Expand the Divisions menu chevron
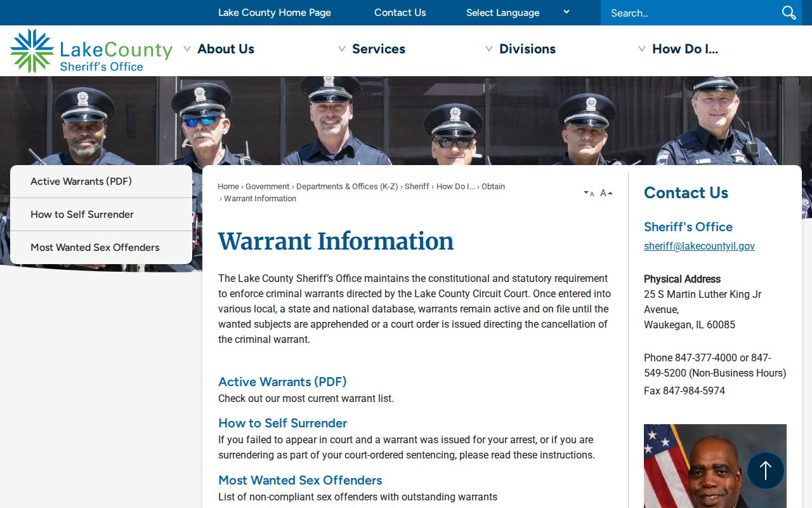Screen dimensions: 812x508 [x=489, y=49]
